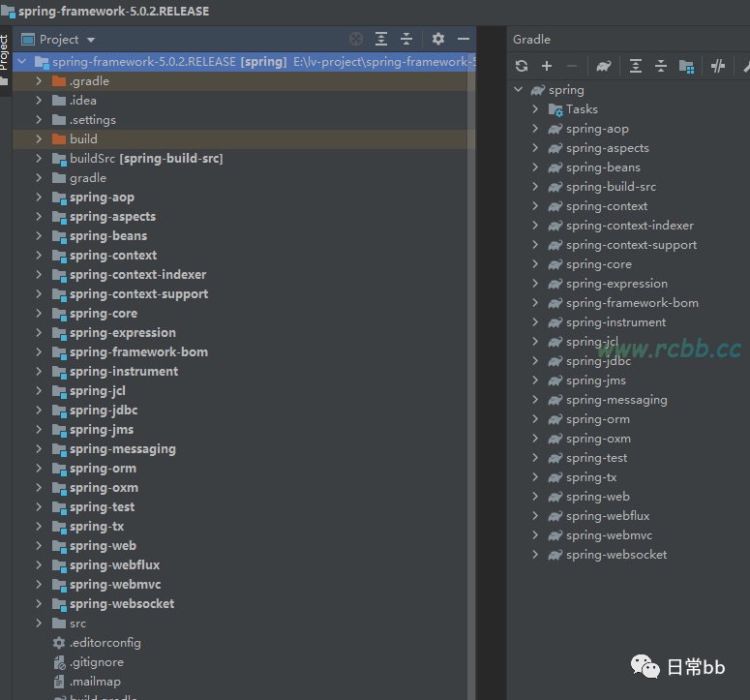The height and width of the screenshot is (700, 750).
Task: Open Project panel settings gear
Action: point(438,39)
